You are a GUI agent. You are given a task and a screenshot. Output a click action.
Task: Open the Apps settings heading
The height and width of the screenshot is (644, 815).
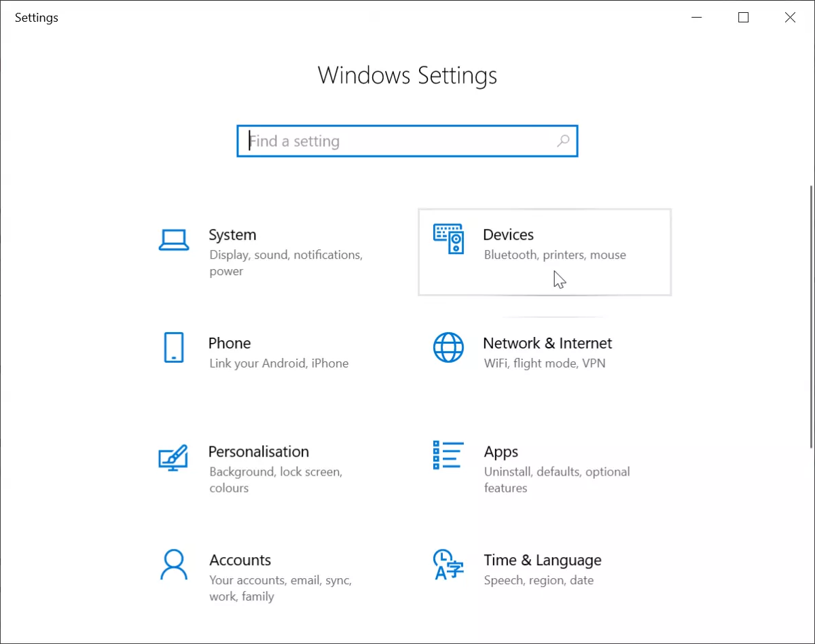click(x=501, y=452)
